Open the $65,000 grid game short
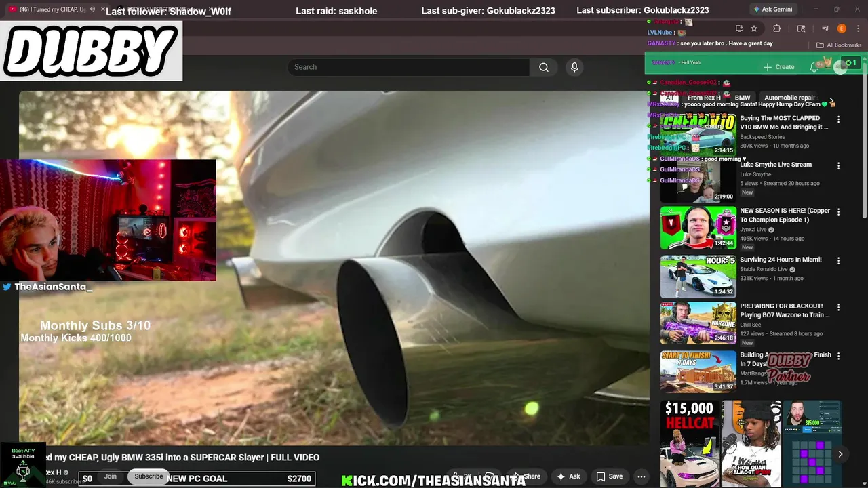 coord(812,443)
